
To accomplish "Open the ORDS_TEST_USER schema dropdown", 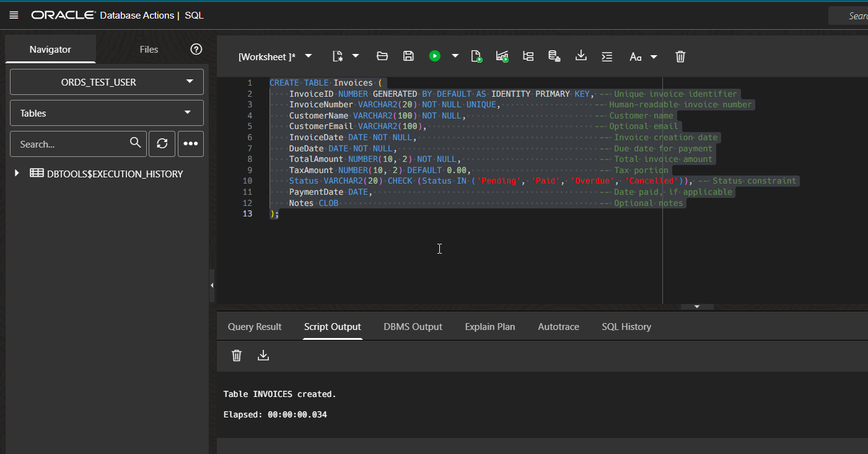I will point(107,81).
